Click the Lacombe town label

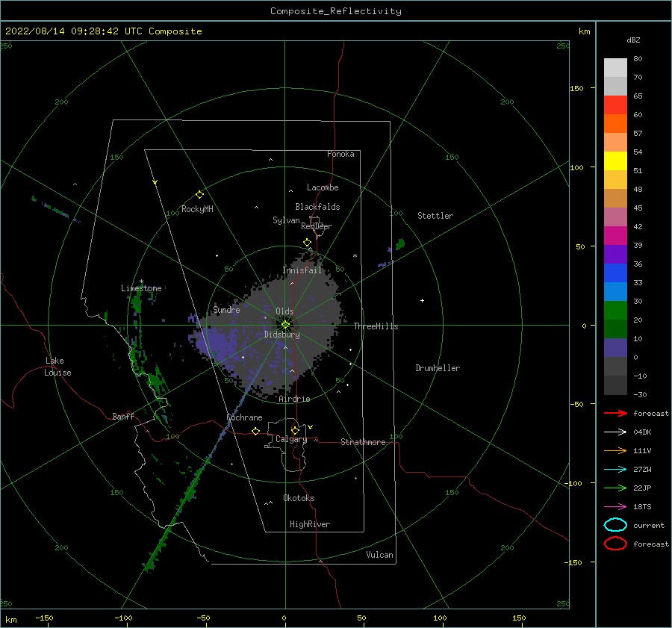pos(323,187)
